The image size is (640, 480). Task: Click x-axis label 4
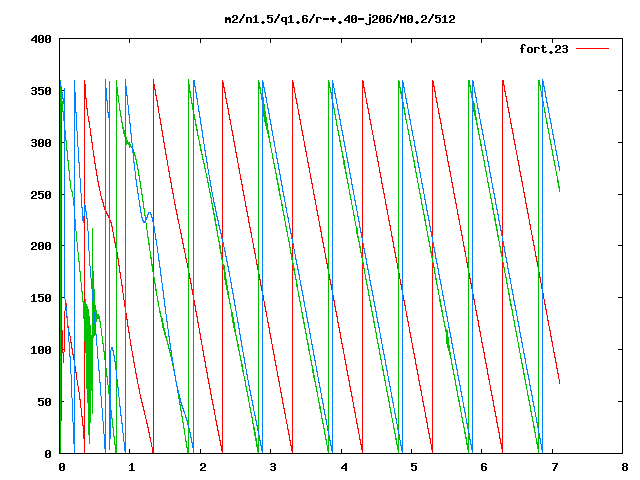tap(344, 467)
